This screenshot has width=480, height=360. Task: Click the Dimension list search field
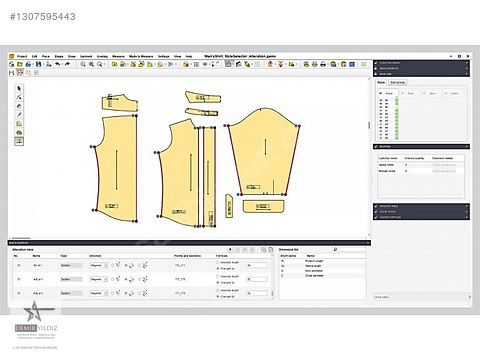(x=351, y=249)
